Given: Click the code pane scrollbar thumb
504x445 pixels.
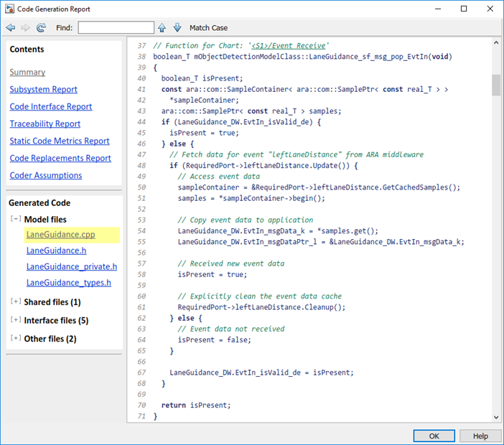Looking at the screenshot, I should (x=496, y=85).
